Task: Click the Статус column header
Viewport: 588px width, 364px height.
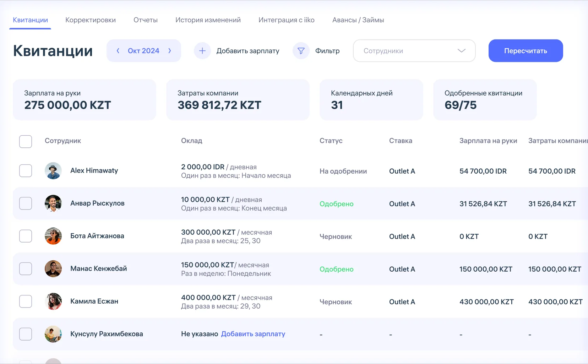Action: point(331,141)
